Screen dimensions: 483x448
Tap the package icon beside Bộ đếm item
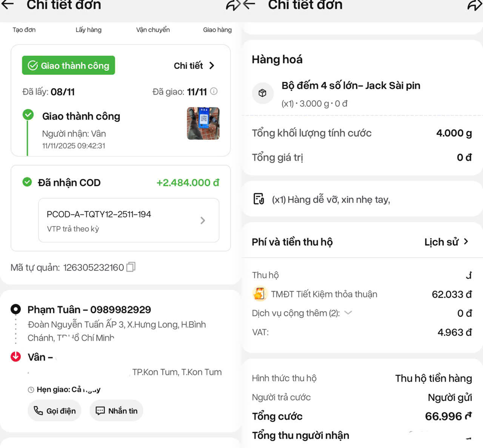(x=263, y=93)
